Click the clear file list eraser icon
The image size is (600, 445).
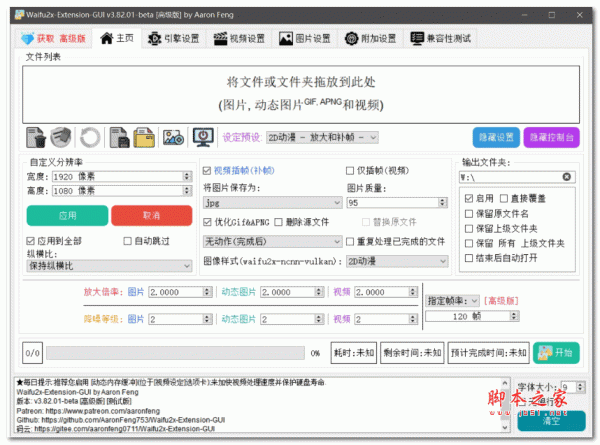point(61,137)
